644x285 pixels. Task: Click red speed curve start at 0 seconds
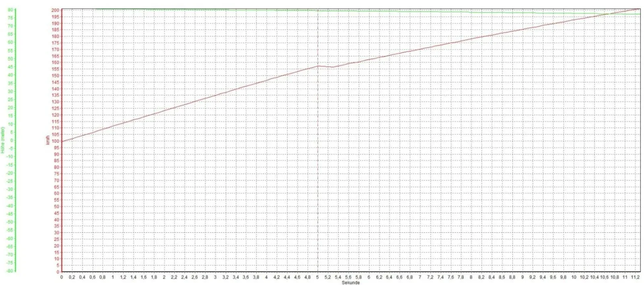(62, 141)
